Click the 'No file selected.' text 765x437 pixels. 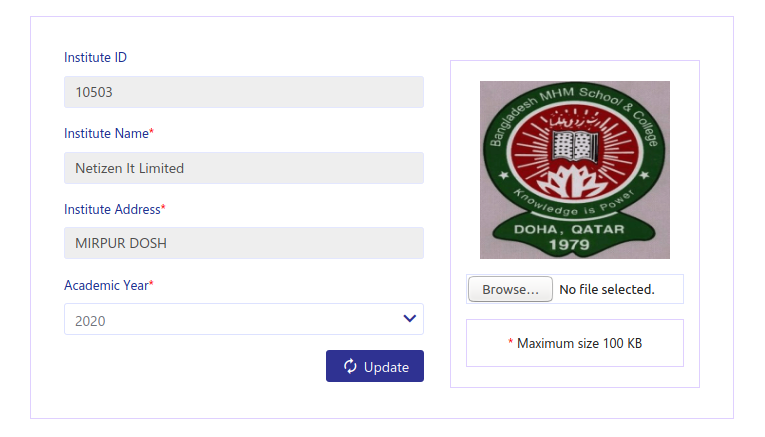click(606, 290)
